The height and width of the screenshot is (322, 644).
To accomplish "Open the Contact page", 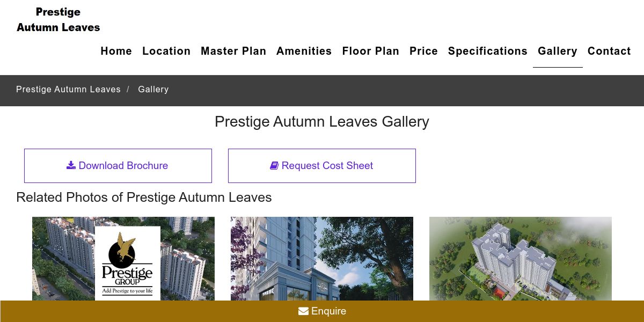I will (609, 51).
